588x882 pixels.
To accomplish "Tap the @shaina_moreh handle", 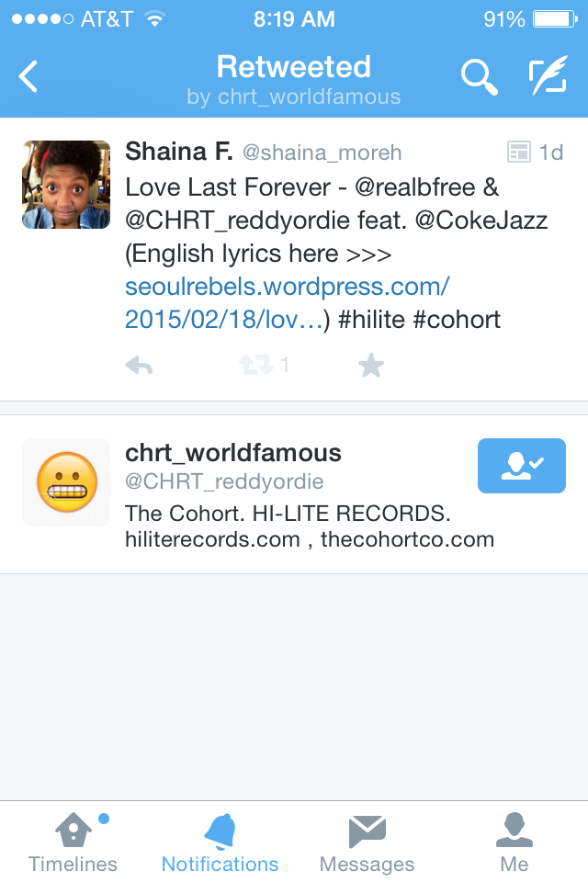I will pyautogui.click(x=322, y=153).
